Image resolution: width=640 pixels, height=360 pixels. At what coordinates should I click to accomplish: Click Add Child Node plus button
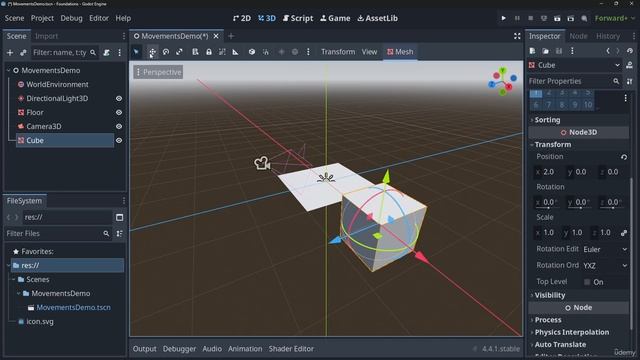click(x=10, y=53)
